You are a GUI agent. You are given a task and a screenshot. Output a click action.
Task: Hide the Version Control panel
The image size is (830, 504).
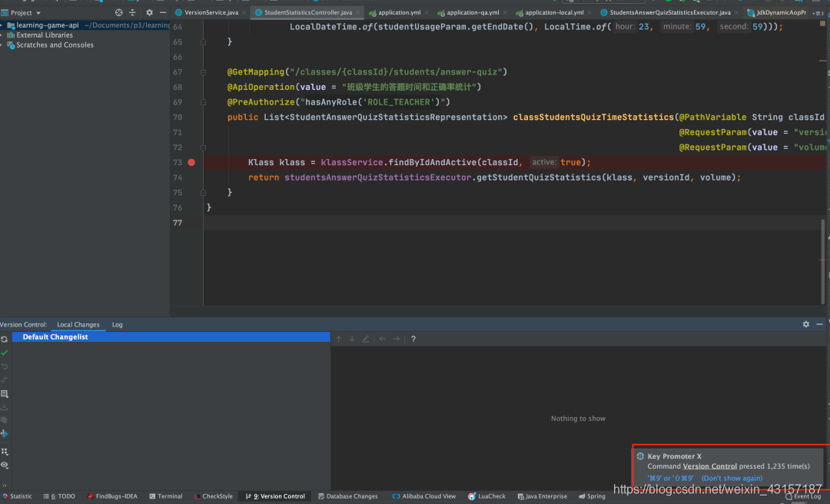(x=819, y=324)
